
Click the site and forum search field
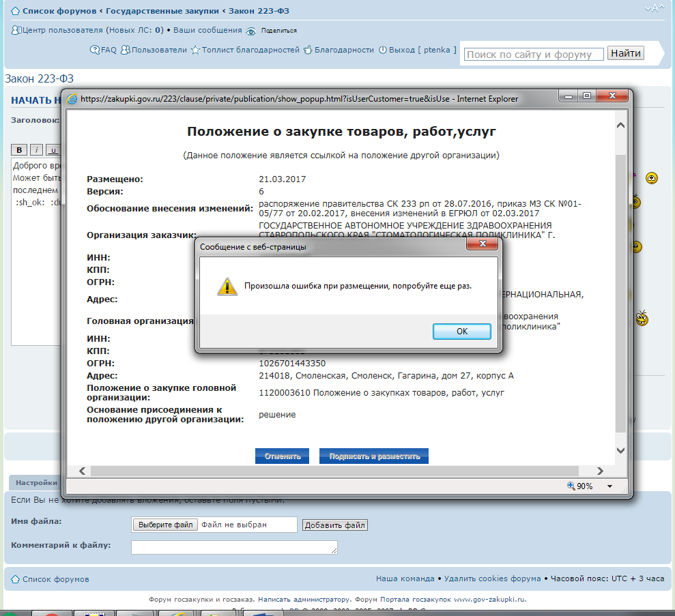pyautogui.click(x=534, y=55)
